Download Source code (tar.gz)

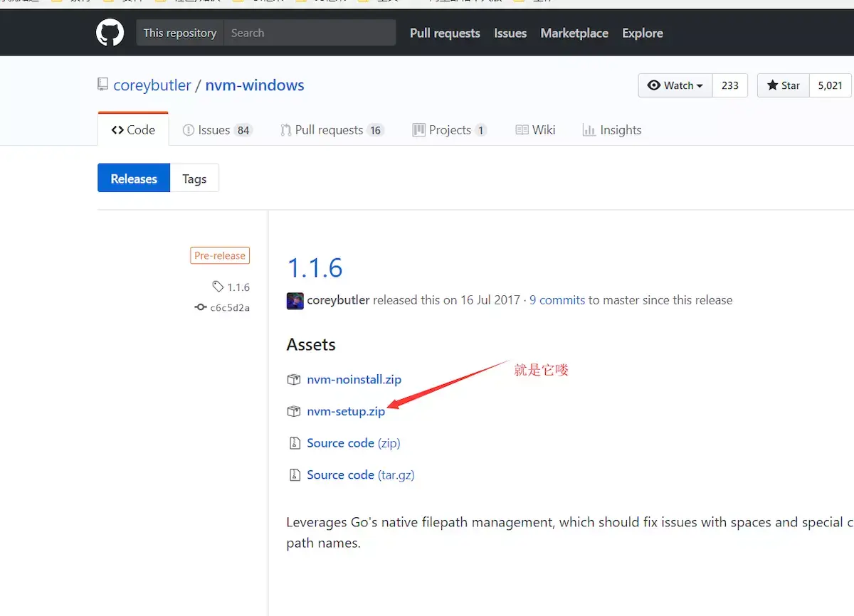point(361,474)
